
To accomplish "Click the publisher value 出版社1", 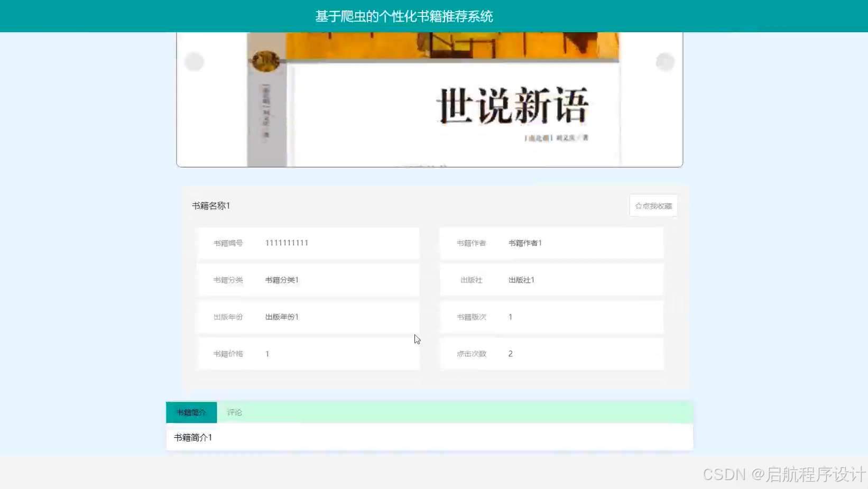I will (521, 280).
